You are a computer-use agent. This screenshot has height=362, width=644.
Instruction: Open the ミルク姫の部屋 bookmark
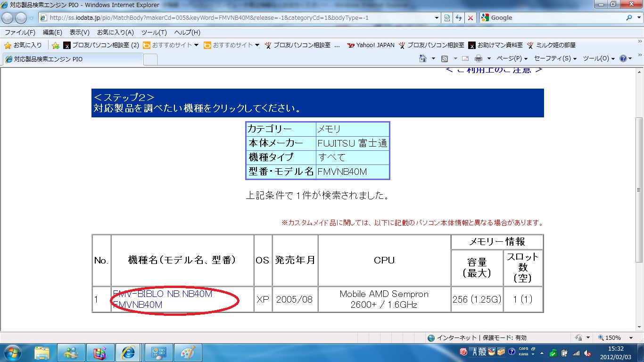pos(551,45)
